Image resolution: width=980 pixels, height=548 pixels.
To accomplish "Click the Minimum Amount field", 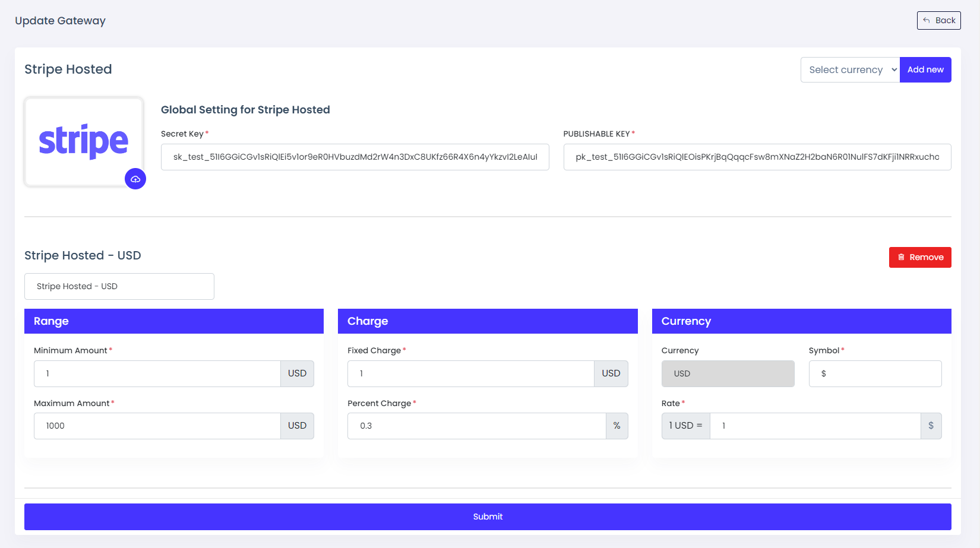I will 157,373.
